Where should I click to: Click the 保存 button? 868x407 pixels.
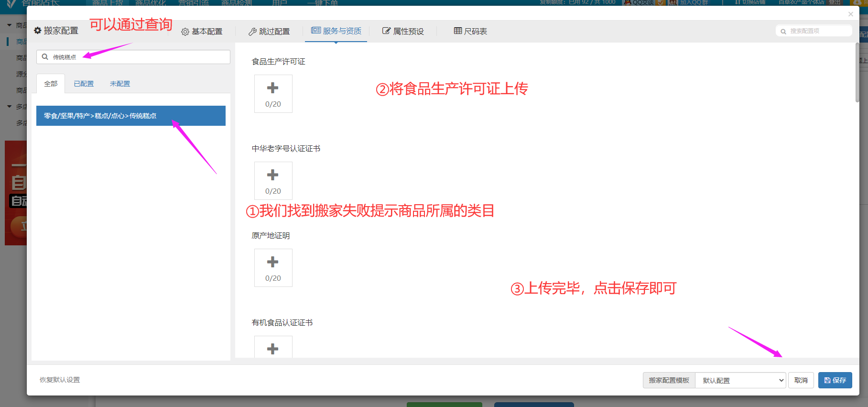835,380
